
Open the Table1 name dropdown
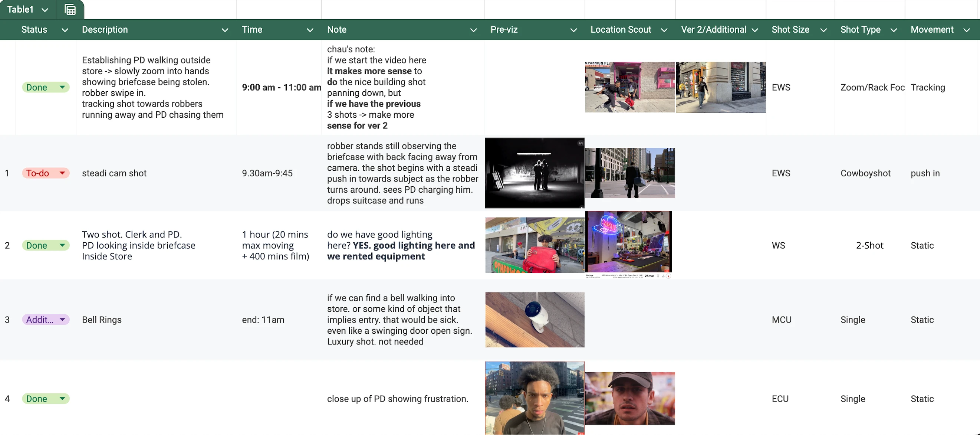(45, 10)
